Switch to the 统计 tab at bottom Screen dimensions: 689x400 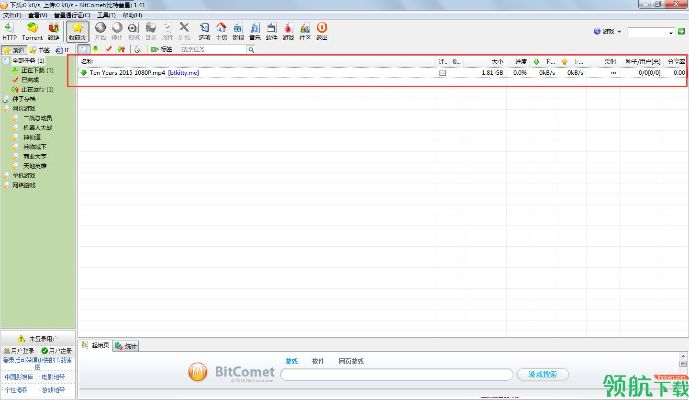(127, 346)
